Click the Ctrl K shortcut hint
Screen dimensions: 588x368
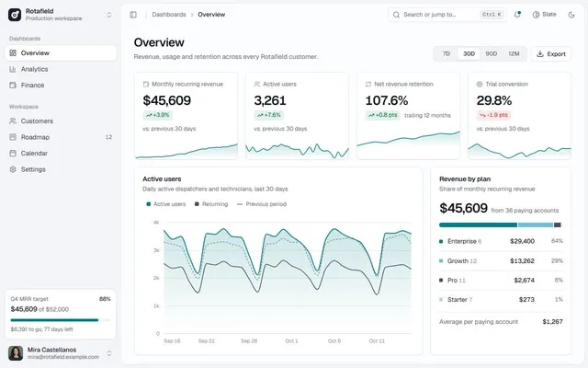492,15
